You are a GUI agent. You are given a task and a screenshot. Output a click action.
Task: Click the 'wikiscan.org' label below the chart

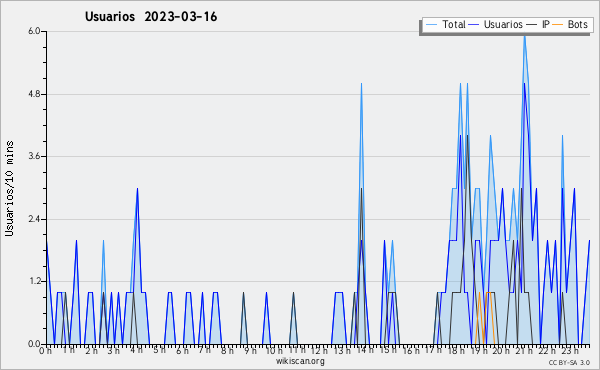[300, 361]
